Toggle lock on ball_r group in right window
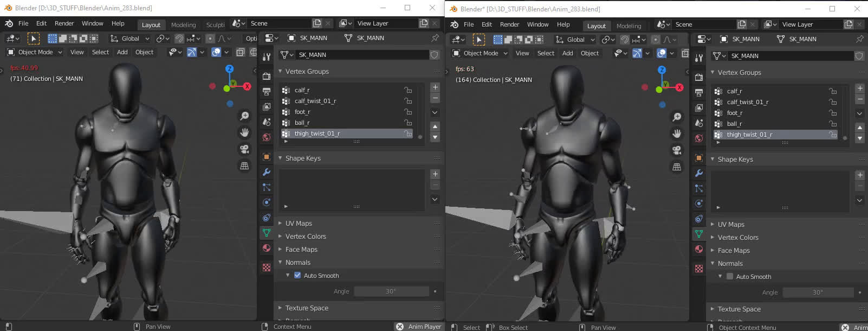Viewport: 868px width, 331px height. 833,124
